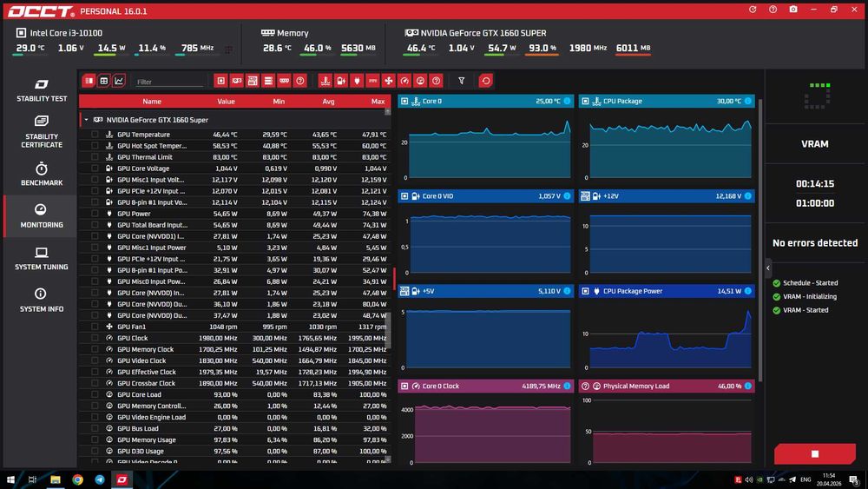Sort table by Avg column header
868x489 pixels.
[328, 102]
